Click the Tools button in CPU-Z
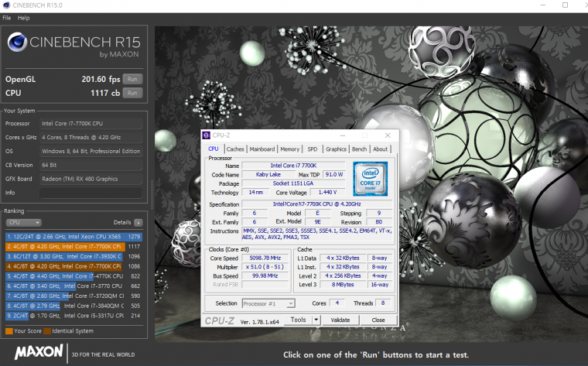Image resolution: width=588 pixels, height=366 pixels. 298,320
